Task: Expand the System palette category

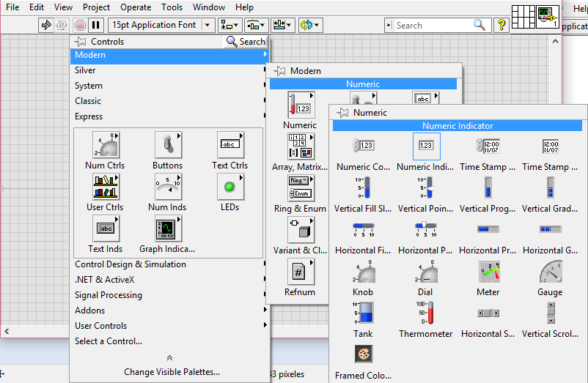Action: coord(169,86)
